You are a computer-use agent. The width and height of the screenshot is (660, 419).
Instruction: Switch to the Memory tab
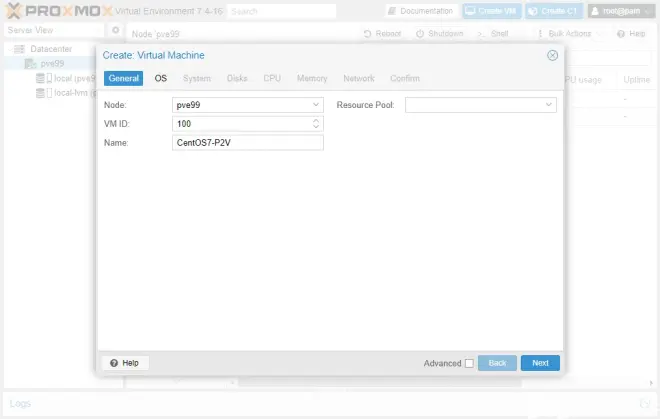point(312,78)
